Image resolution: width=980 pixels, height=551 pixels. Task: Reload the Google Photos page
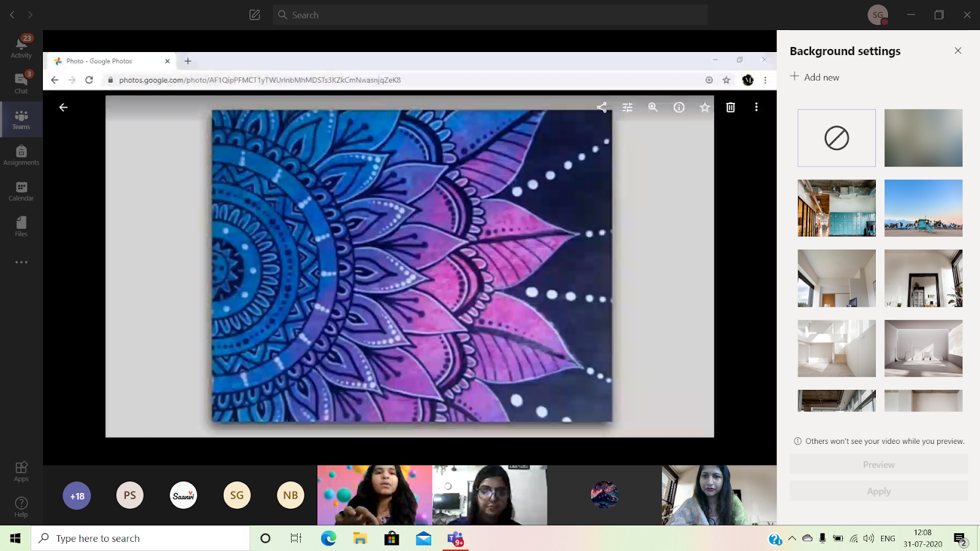[x=89, y=80]
